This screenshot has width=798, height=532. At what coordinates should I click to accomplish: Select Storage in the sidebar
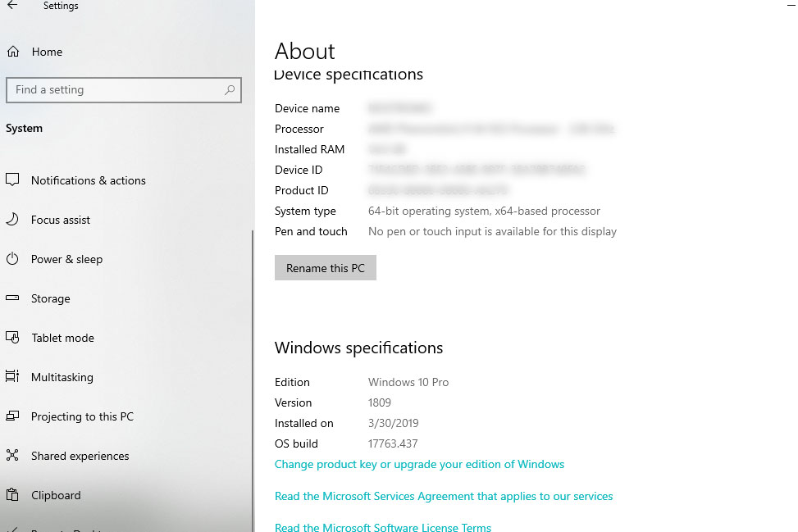tap(50, 298)
